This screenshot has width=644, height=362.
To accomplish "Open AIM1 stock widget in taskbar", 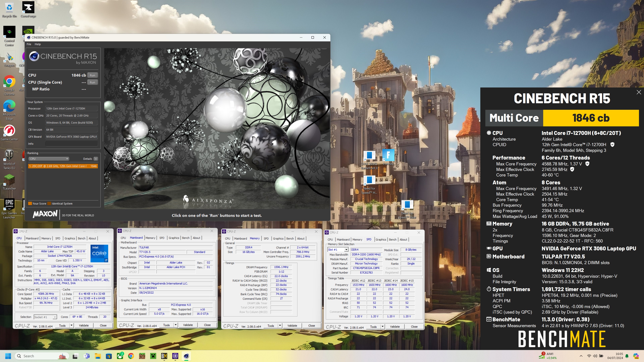I will pyautogui.click(x=548, y=356).
